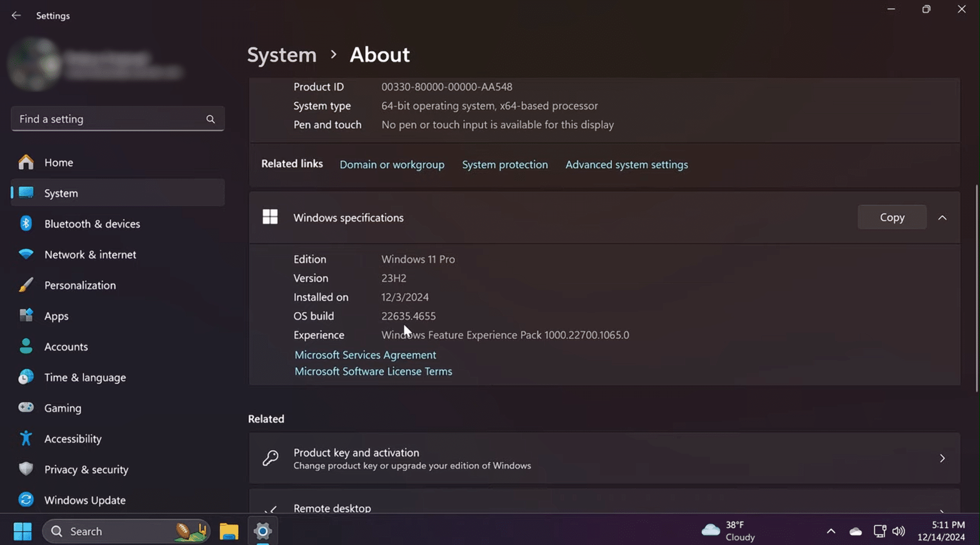The height and width of the screenshot is (545, 980).
Task: Open Accessibility settings page
Action: [x=118, y=439]
